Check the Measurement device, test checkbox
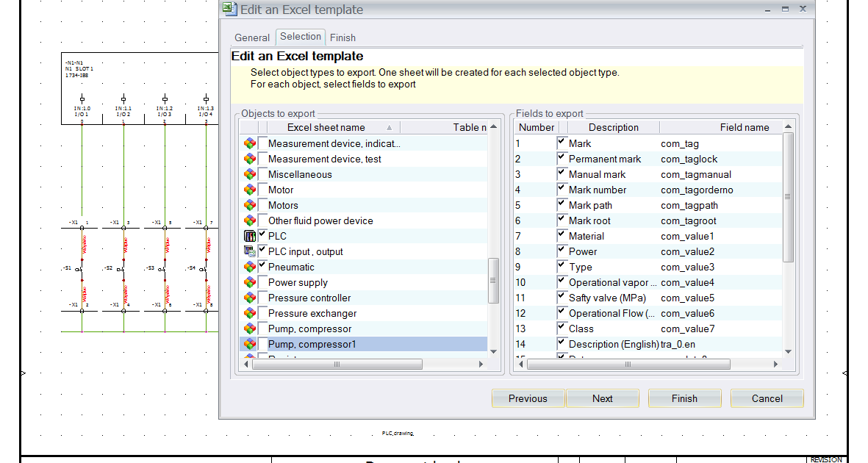Viewport: 868px width, 463px height. 262,159
